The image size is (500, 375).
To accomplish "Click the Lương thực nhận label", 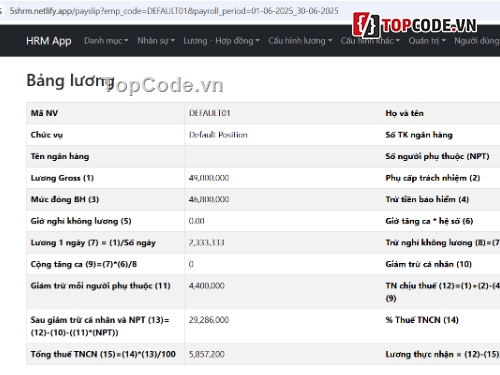I will coord(442,354).
